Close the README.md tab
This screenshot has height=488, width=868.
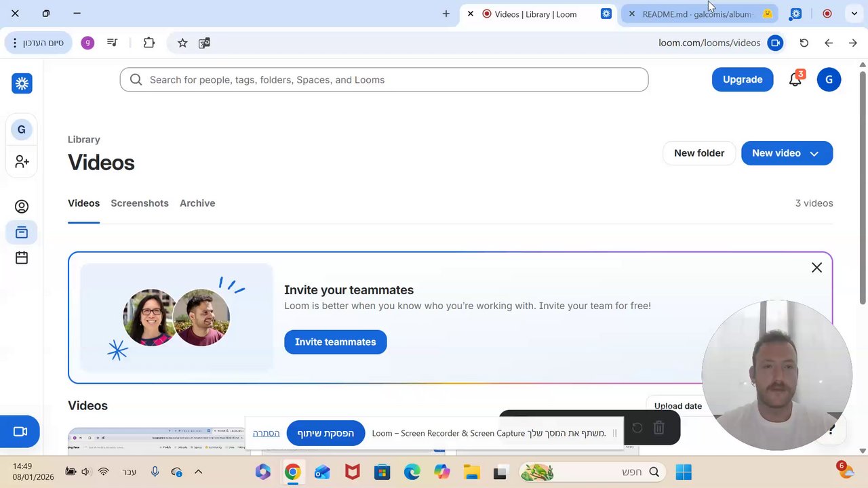631,14
